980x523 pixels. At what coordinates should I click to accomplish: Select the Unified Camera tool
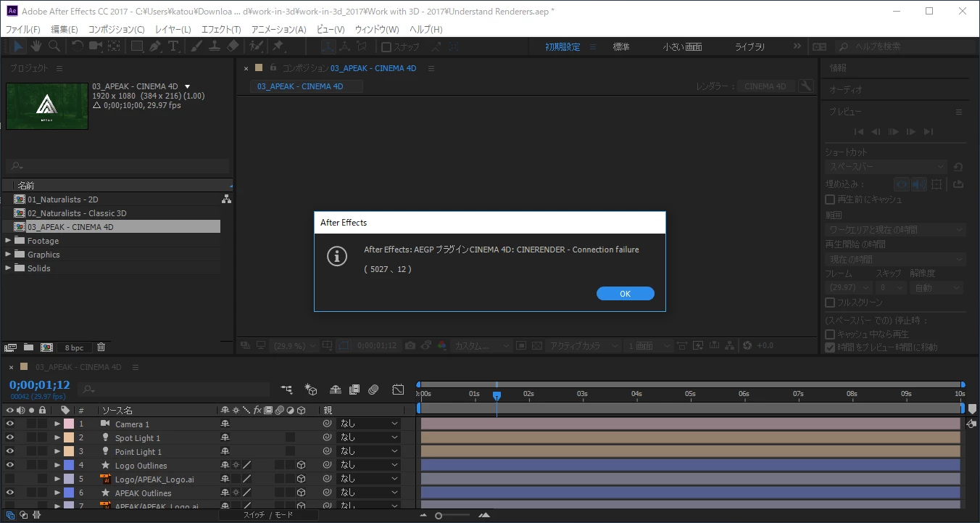(x=95, y=46)
